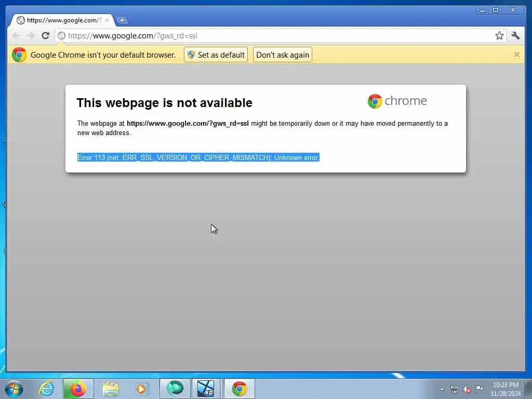This screenshot has width=532, height=399.
Task: Maximize the Chrome window
Action: click(495, 10)
